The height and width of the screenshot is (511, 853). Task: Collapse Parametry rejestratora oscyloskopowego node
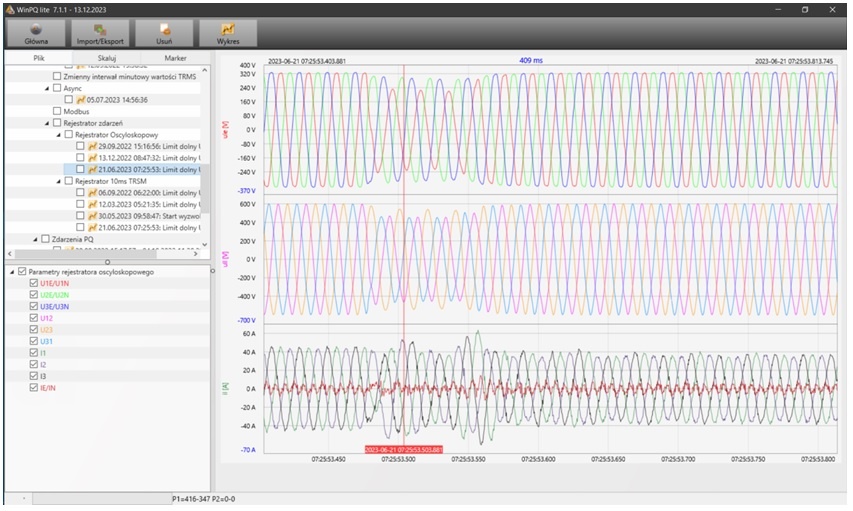tap(13, 272)
